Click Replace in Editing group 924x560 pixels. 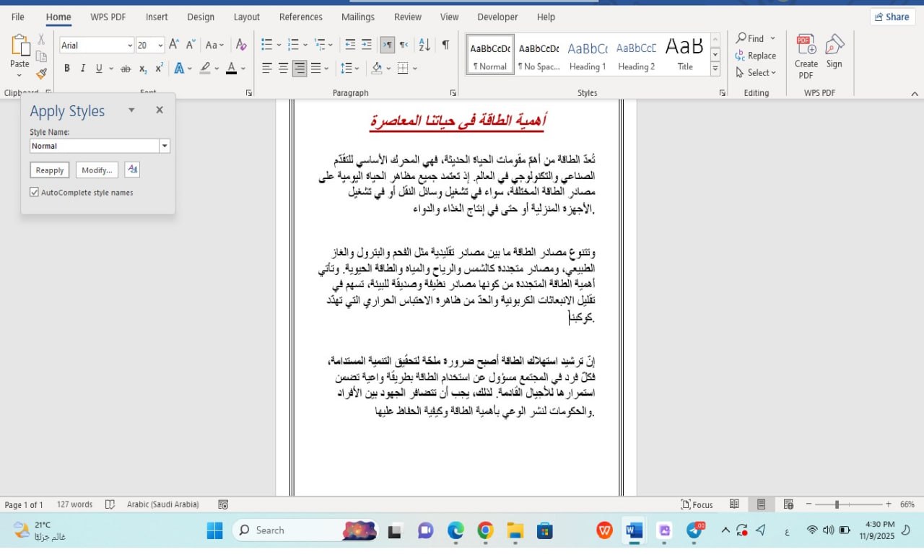756,56
